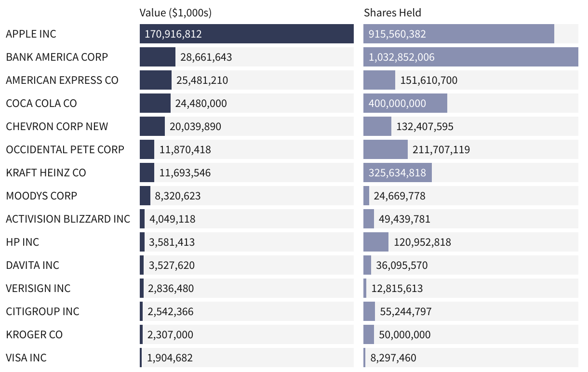The height and width of the screenshot is (372, 588).
Task: Click American Express 25,481,210 value bar
Action: [x=156, y=80]
